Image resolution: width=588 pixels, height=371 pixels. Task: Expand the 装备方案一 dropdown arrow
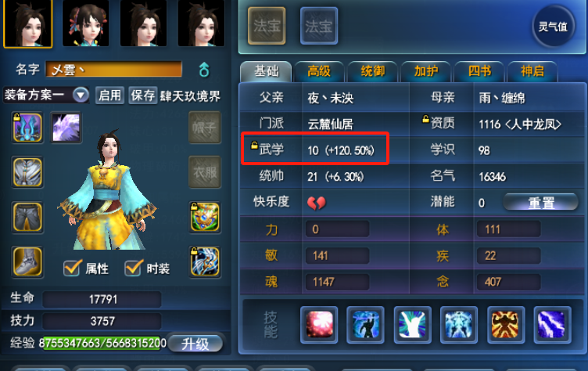click(x=81, y=95)
